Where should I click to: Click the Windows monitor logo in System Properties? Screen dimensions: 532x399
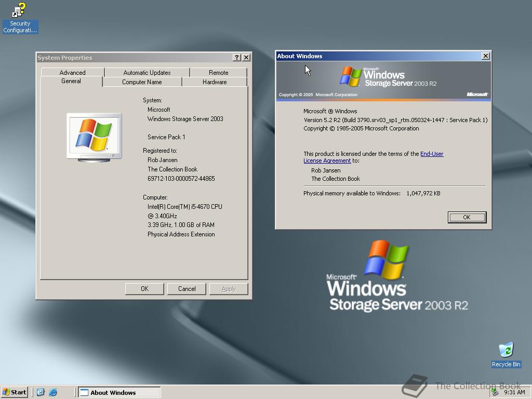click(95, 138)
